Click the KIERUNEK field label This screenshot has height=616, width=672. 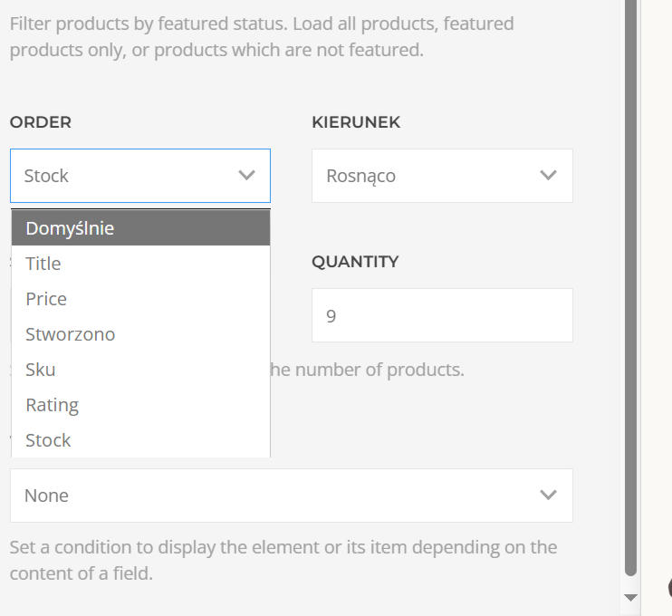point(356,122)
